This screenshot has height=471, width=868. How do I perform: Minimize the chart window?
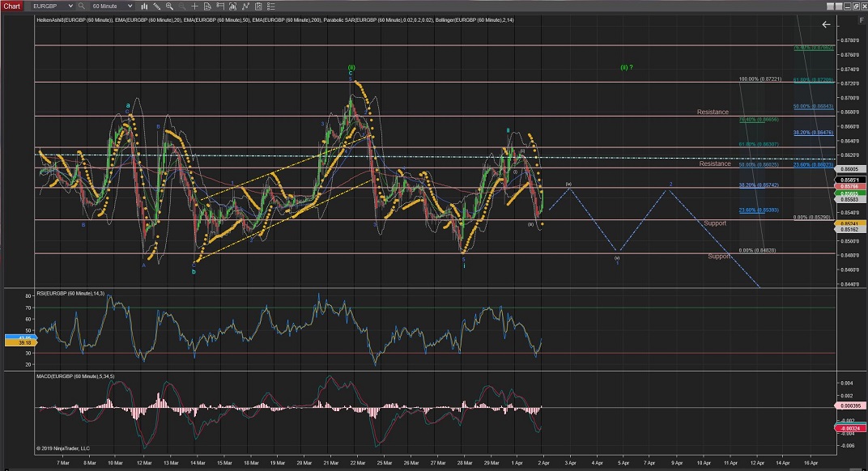point(848,6)
